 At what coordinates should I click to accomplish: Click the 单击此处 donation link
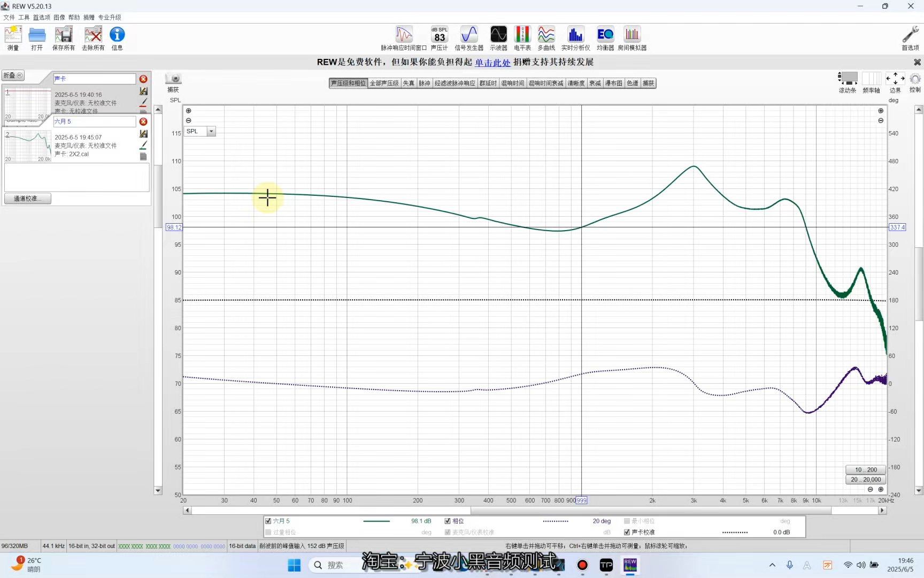[x=492, y=62]
